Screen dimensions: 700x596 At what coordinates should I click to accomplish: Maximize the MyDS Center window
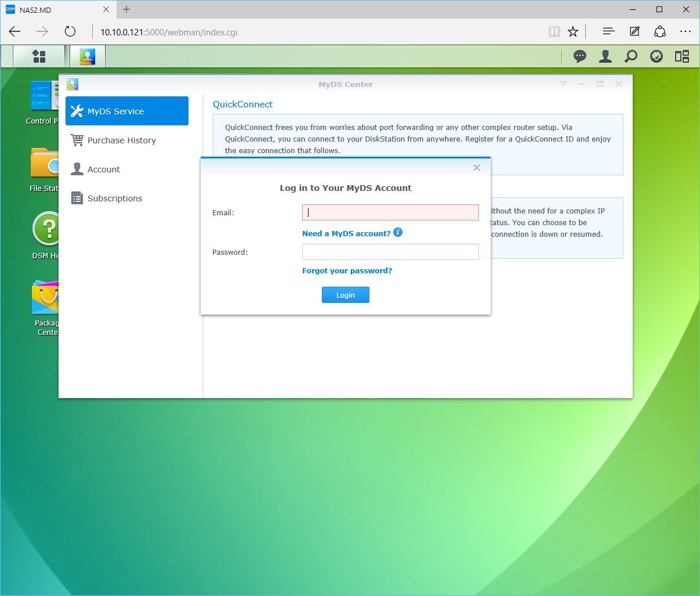point(600,84)
